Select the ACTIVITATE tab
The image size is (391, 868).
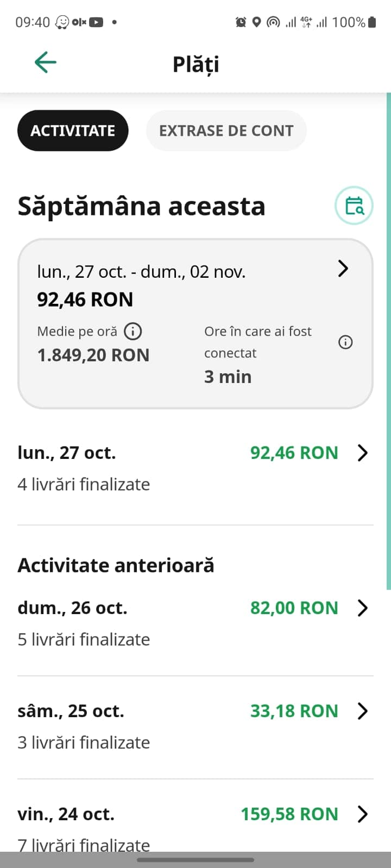(x=73, y=131)
